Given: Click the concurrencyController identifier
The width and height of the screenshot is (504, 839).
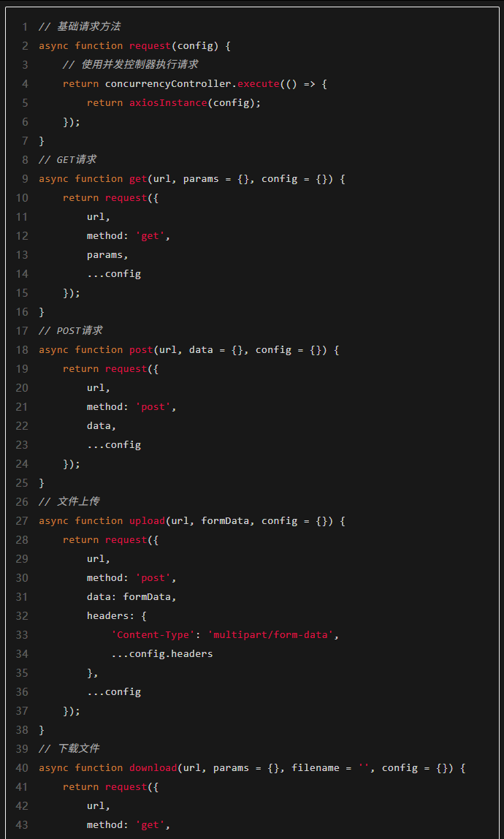Looking at the screenshot, I should coord(167,83).
